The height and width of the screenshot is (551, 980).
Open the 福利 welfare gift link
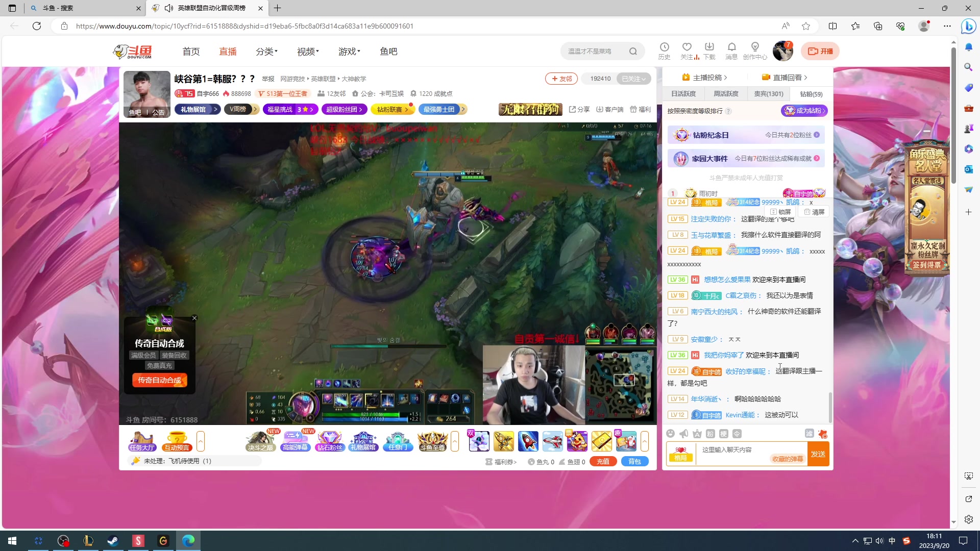click(641, 110)
